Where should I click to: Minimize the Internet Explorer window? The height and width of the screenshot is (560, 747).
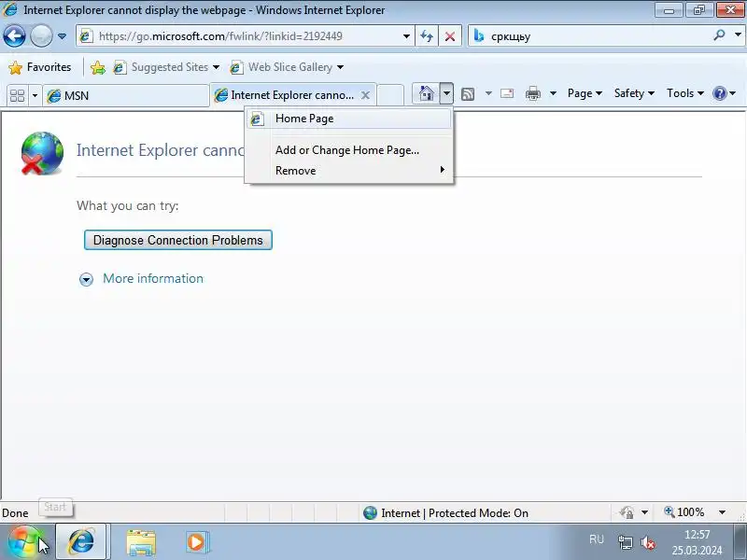[669, 10]
